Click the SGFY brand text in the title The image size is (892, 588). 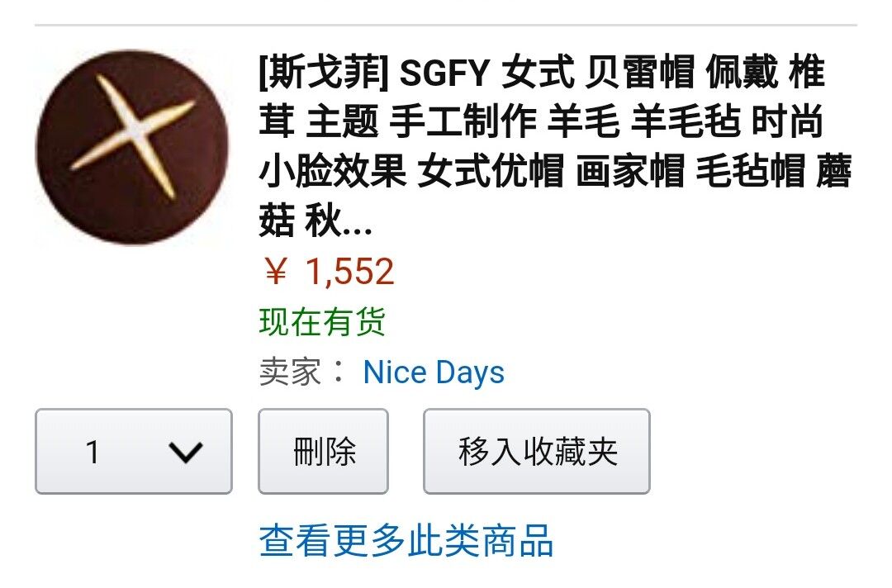pyautogui.click(x=444, y=72)
